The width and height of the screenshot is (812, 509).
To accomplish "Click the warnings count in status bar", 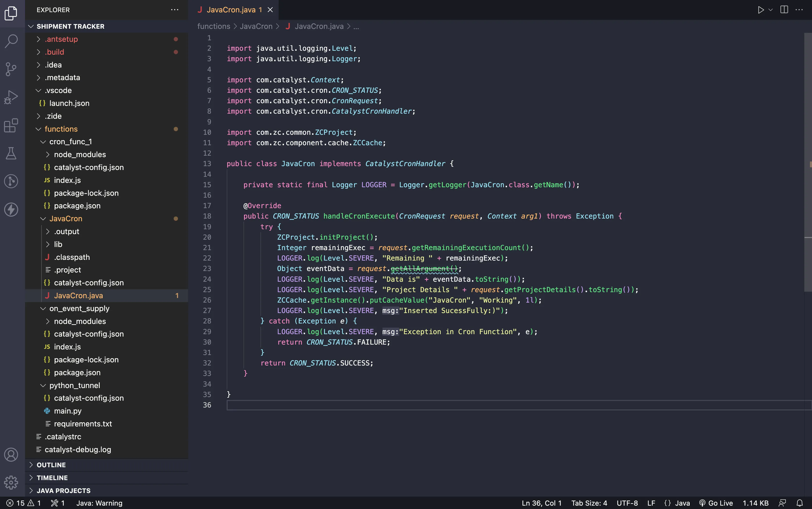I will (x=34, y=503).
